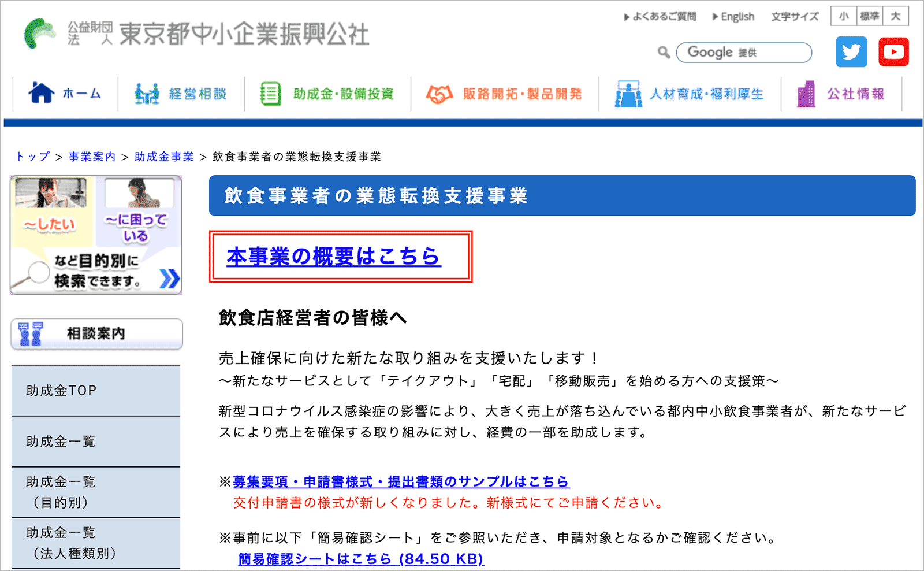The height and width of the screenshot is (571, 924).
Task: Click the 事業案内 breadcrumb
Action: pyautogui.click(x=92, y=157)
